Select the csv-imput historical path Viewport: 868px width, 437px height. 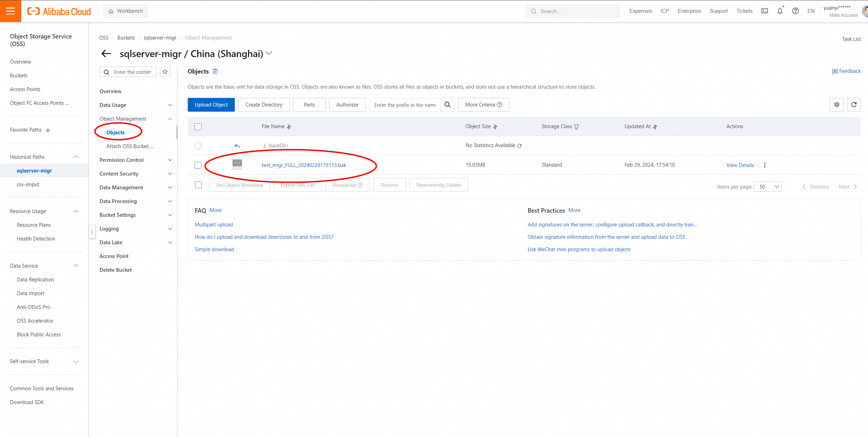(28, 184)
